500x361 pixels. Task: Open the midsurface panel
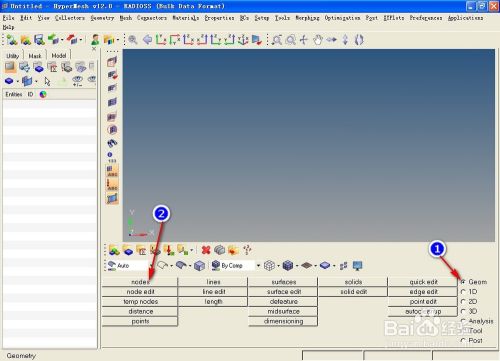pyautogui.click(x=284, y=311)
